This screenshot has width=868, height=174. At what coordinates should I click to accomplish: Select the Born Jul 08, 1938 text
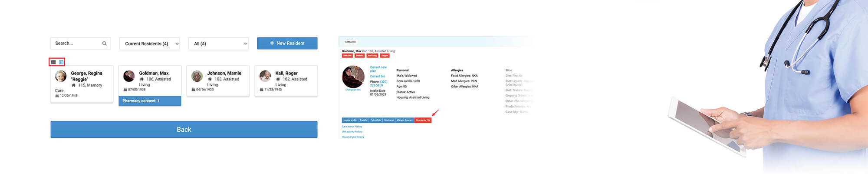408,81
